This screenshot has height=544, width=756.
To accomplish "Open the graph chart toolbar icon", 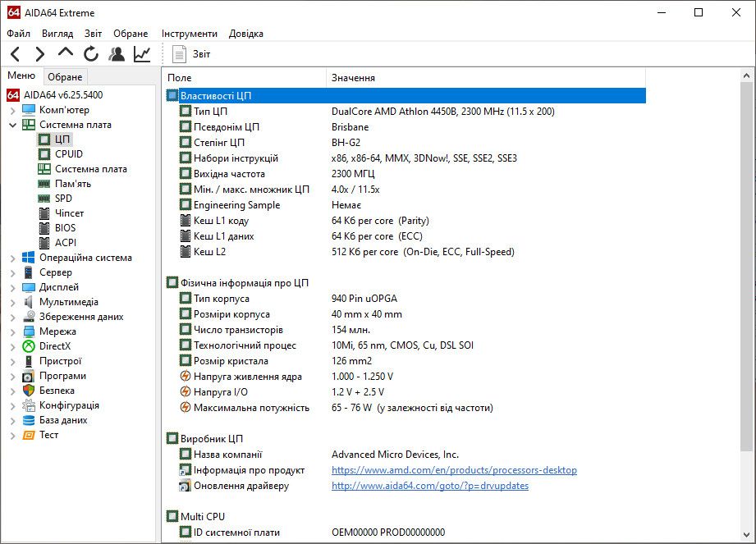I will pos(142,54).
